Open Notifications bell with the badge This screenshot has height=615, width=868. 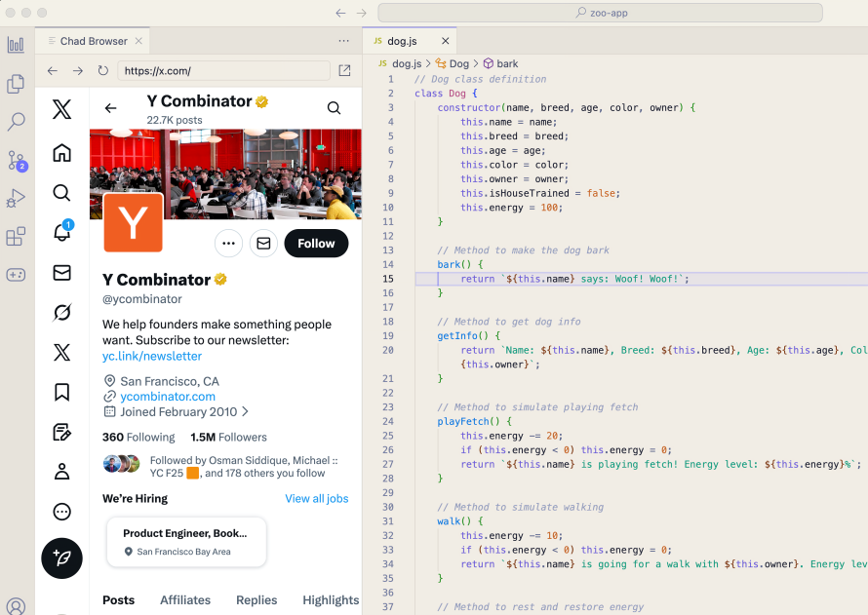(x=61, y=233)
